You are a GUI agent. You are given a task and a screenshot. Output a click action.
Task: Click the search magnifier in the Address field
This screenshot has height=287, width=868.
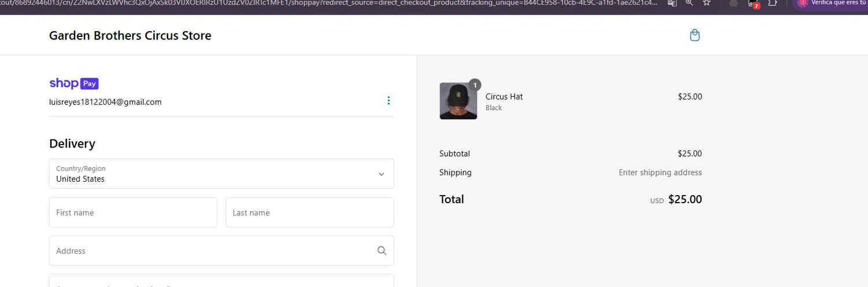pos(382,251)
